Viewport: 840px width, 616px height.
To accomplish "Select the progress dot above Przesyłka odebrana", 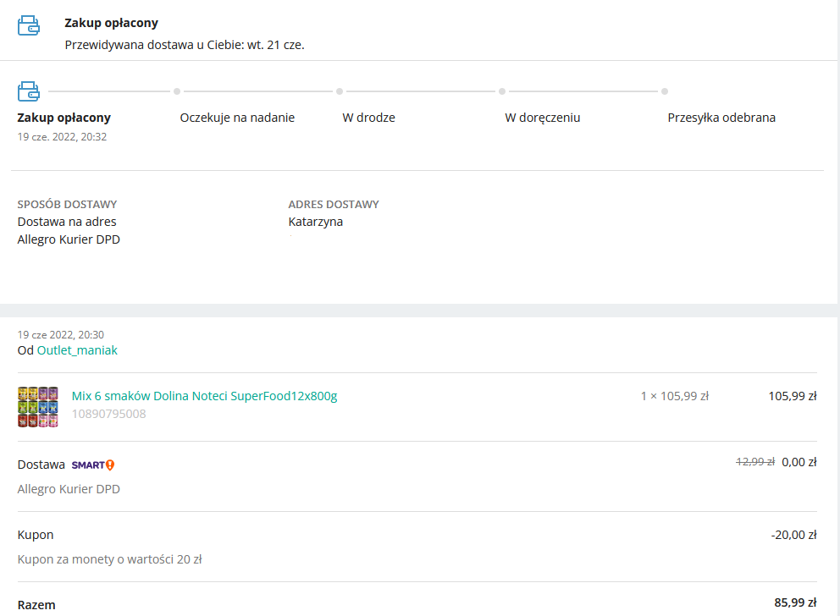I will pos(665,91).
